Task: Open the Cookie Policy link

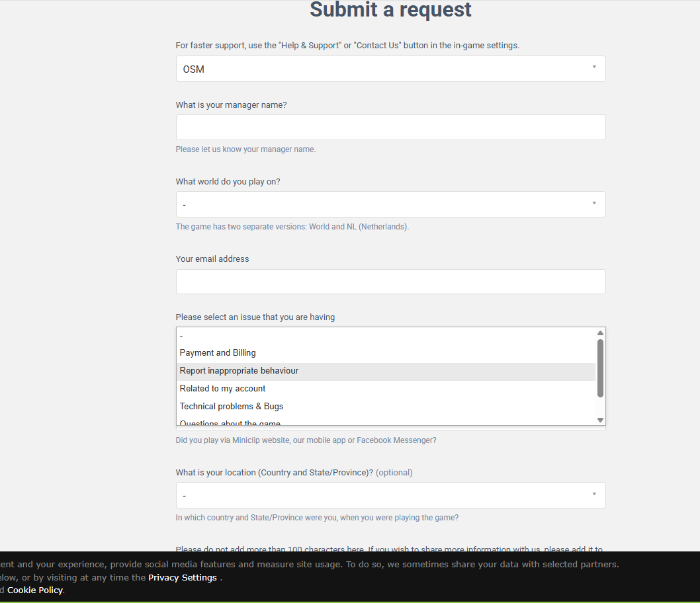Action: [35, 590]
